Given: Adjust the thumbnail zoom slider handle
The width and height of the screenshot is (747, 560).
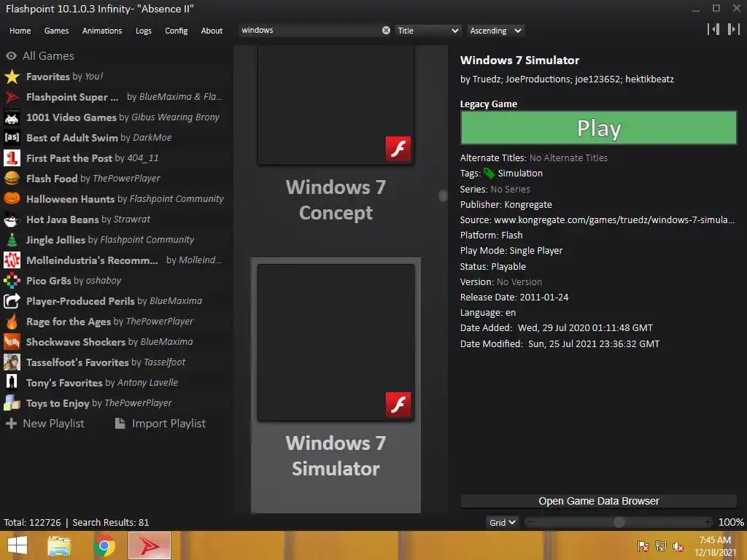Looking at the screenshot, I should [619, 523].
